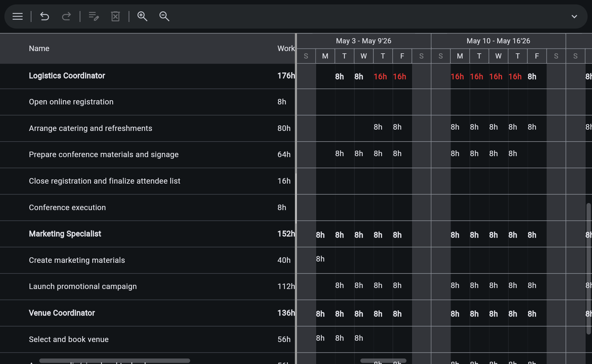
Task: Click the overallocated 16h cell for Logistics Coordinator
Action: click(380, 76)
